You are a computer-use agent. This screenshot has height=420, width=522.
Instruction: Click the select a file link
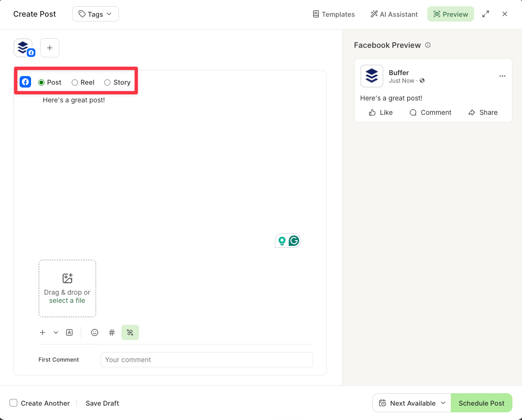[x=67, y=300]
